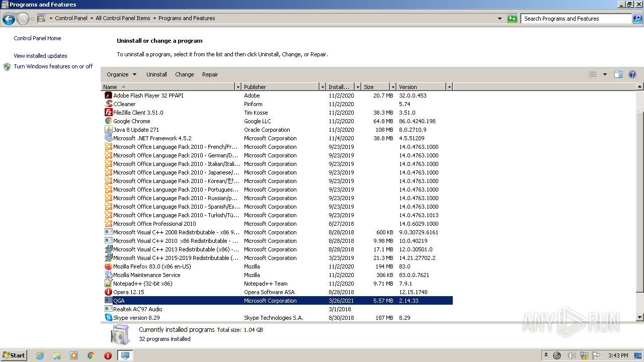Click the Java 8 Update 271 icon
This screenshot has height=362, width=644.
point(108,130)
